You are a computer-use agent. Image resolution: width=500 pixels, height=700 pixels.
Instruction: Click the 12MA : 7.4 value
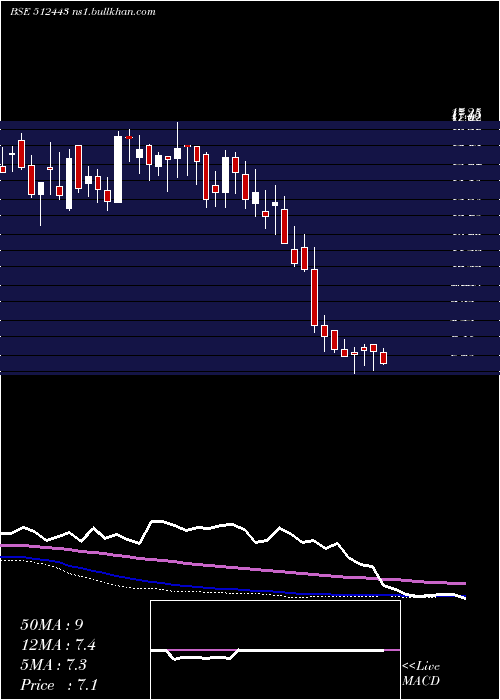tap(58, 645)
